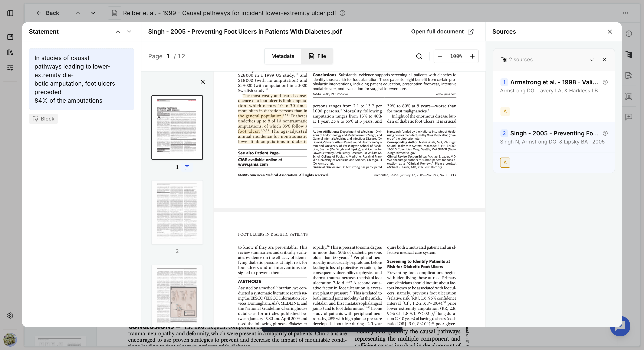Dismiss the 2 sources group with X
This screenshot has height=350, width=644.
604,59
